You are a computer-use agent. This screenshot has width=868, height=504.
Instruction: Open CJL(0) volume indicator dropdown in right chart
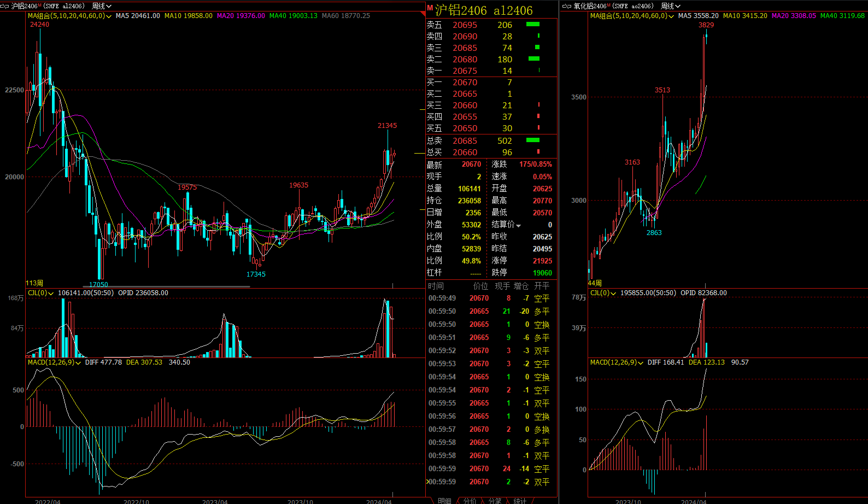point(613,294)
